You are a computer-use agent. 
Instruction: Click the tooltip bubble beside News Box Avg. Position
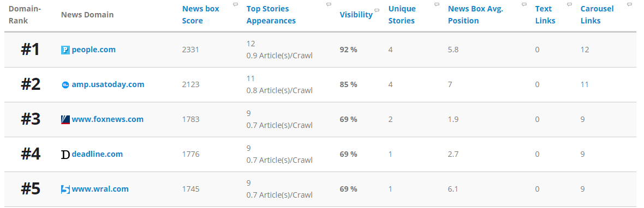tap(524, 4)
